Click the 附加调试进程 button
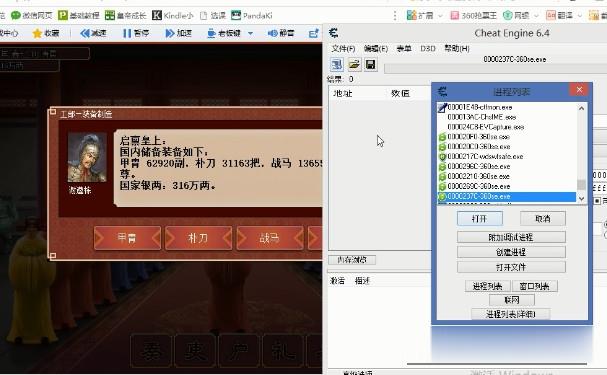This screenshot has width=607, height=375. pos(511,237)
